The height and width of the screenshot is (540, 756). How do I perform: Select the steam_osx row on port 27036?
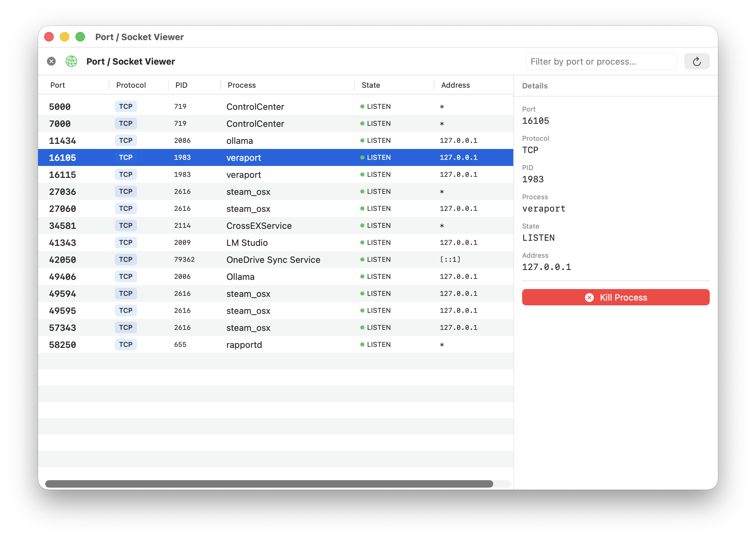pyautogui.click(x=276, y=191)
